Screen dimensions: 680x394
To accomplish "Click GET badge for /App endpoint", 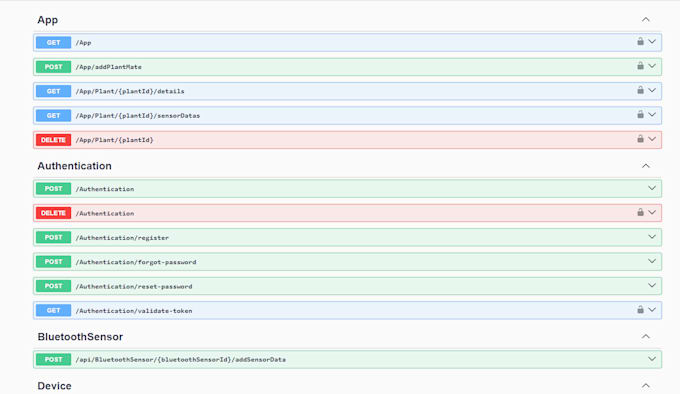I will (53, 42).
